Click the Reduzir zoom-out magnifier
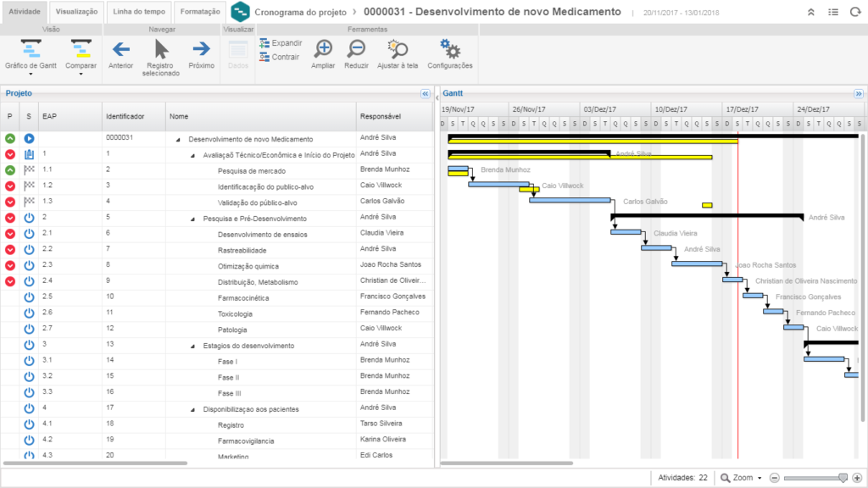 [x=356, y=49]
